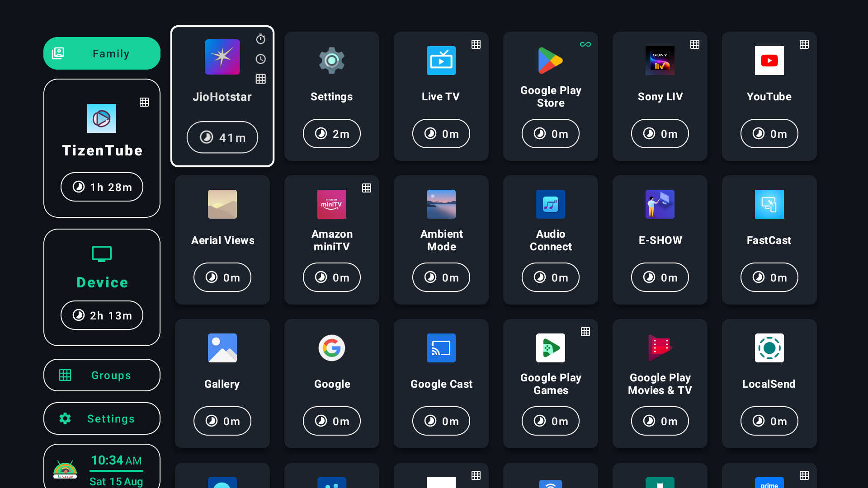868x488 pixels.
Task: Open the Google Cast app icon
Action: coord(441,348)
